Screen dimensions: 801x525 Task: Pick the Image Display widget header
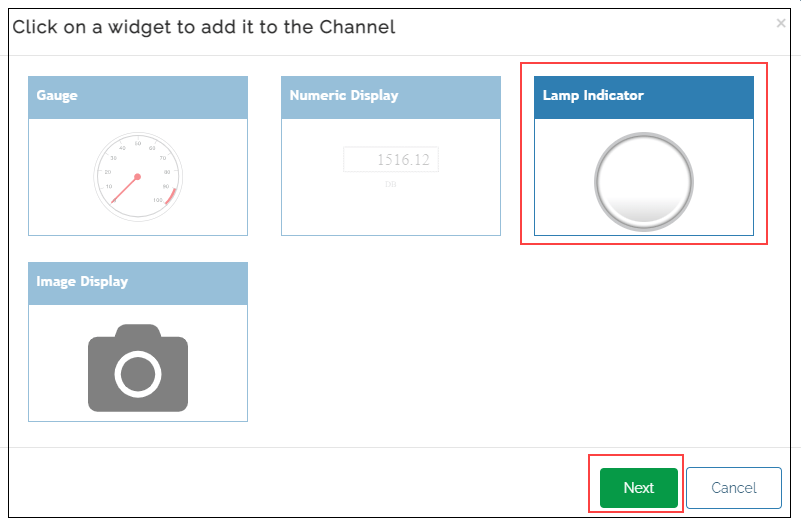pos(138,283)
